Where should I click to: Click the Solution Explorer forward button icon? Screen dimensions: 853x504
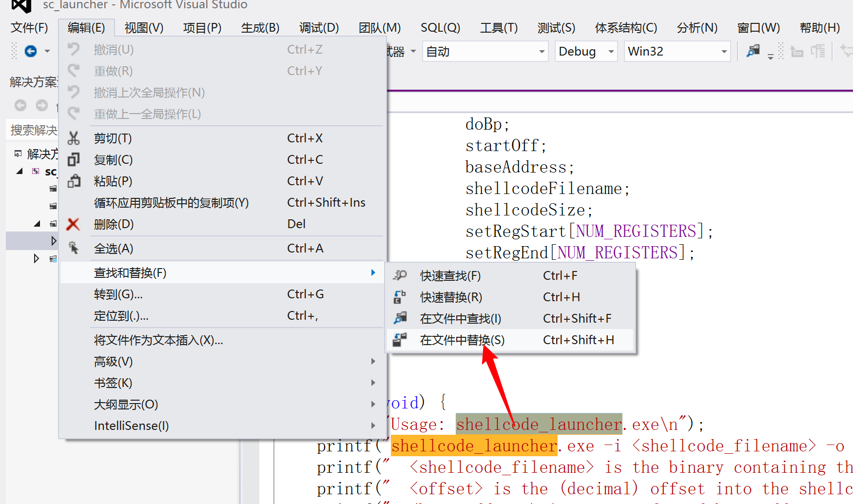[x=42, y=105]
